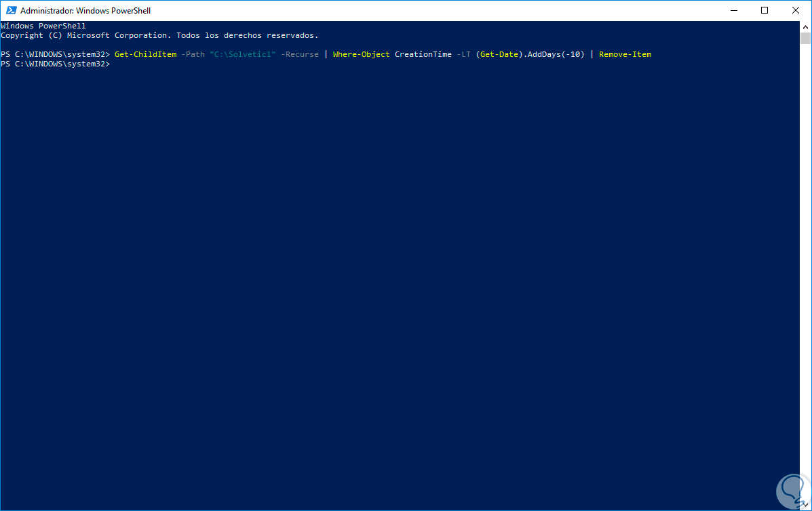Click the 'Where-Object' cmdlet text

point(361,54)
